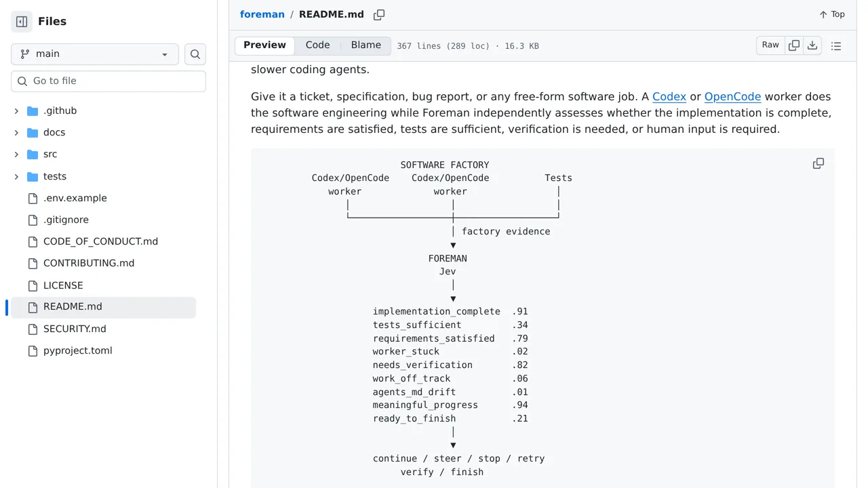Click the search files magnifier button
The image size is (868, 488).
(195, 54)
